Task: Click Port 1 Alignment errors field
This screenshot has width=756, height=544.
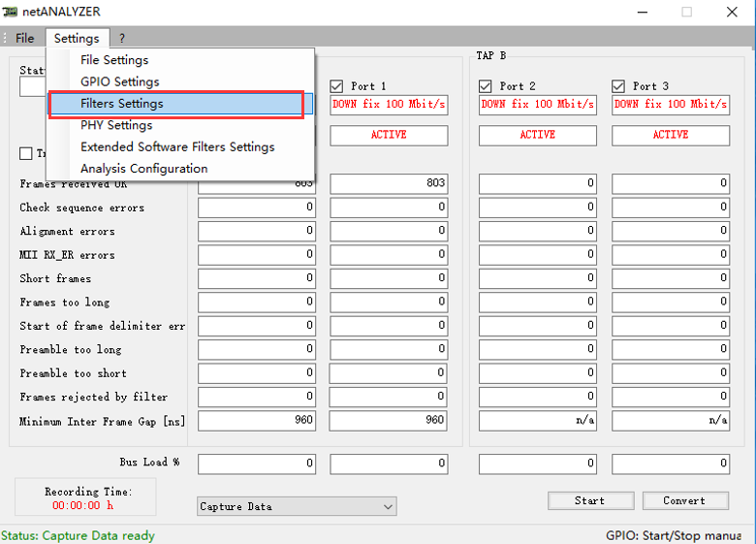Action: pos(389,231)
